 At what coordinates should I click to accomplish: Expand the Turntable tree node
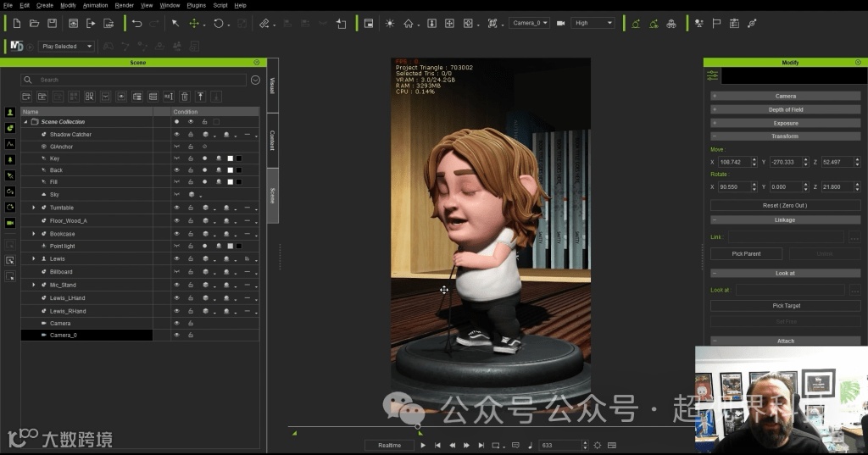pos(34,208)
